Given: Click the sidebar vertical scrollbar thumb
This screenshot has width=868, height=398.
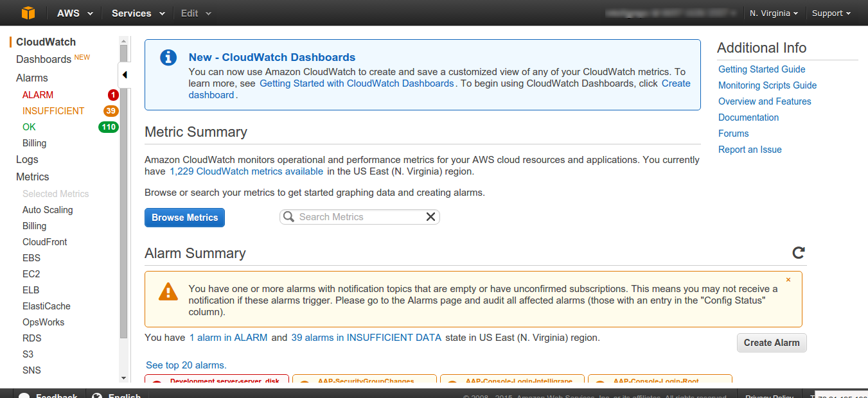Looking at the screenshot, I should pos(124,193).
